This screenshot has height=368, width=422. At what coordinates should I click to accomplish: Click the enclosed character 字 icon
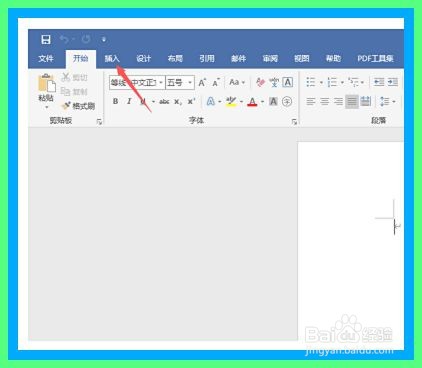click(x=287, y=101)
